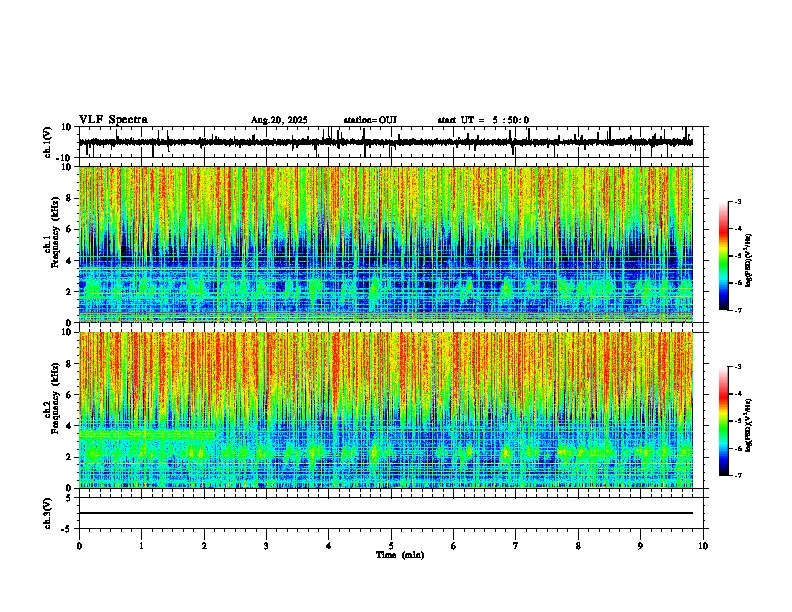
Task: Click the time axis tick label '0'
Action: (x=79, y=546)
